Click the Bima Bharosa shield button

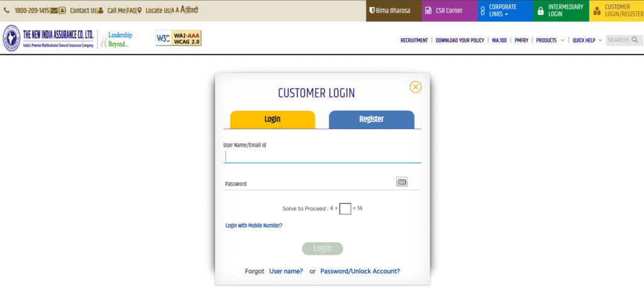(394, 11)
